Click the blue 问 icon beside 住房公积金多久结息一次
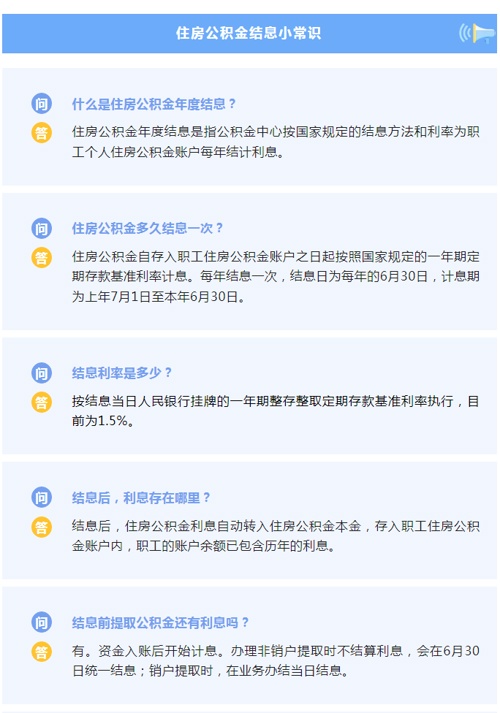This screenshot has height=713, width=500. point(41,228)
